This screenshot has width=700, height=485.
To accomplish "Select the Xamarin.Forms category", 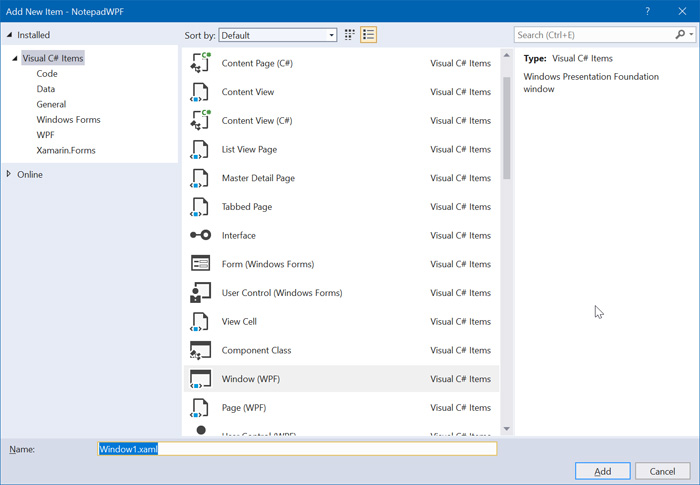I will point(67,150).
